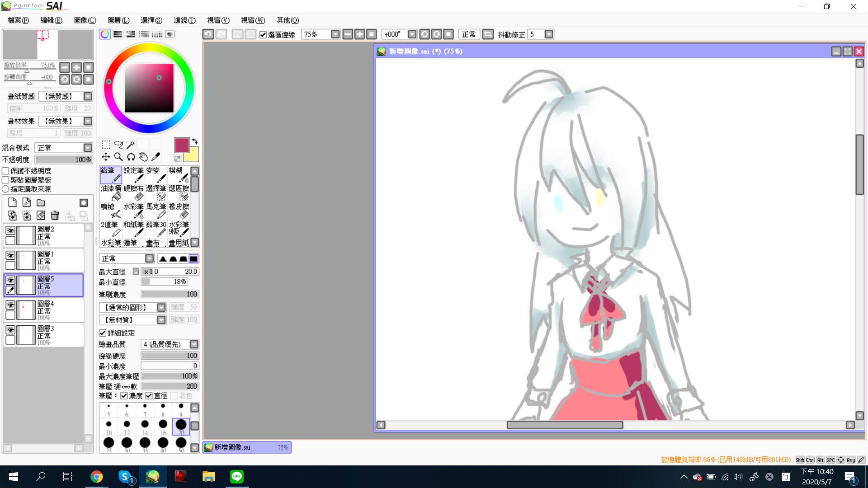
Task: Open the 圖層 menu
Action: (118, 20)
